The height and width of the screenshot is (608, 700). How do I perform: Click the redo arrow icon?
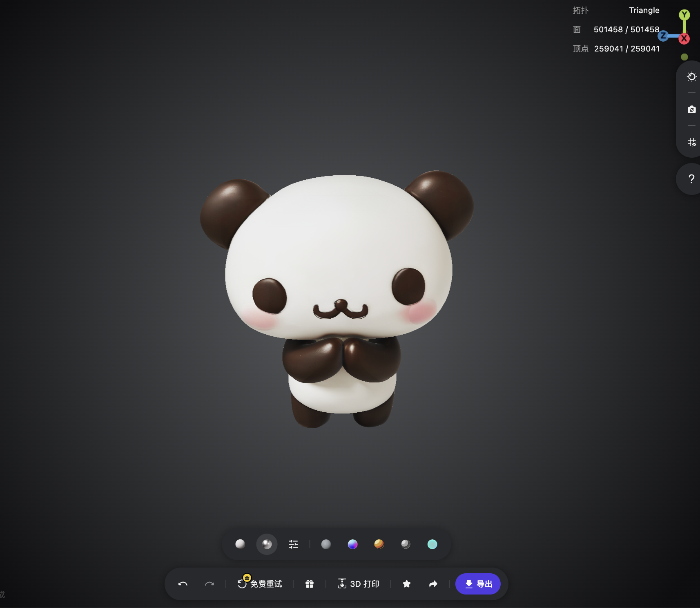(210, 584)
